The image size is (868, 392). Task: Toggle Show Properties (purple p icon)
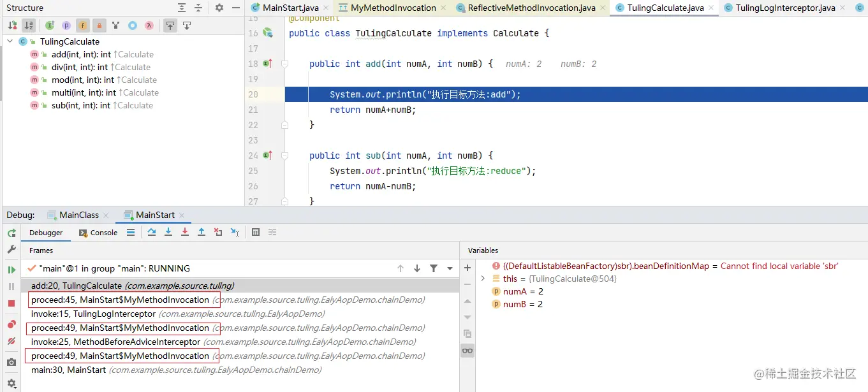click(66, 25)
